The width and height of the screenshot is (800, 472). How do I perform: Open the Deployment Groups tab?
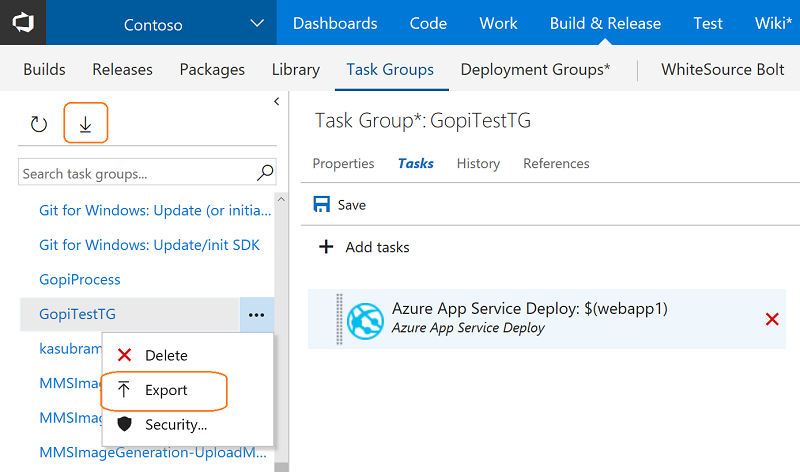535,69
